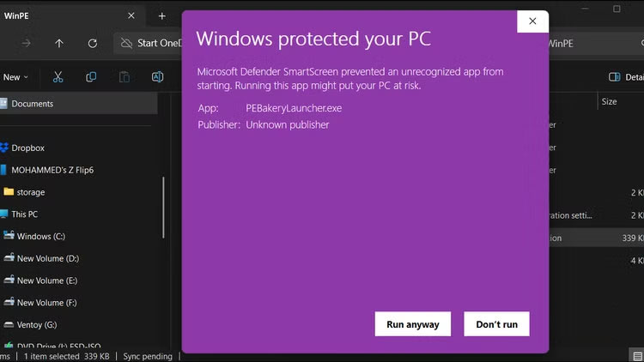Click the PEBakeryLauncher.exe app name
Screen dimensions: 644x362
[x=294, y=108]
